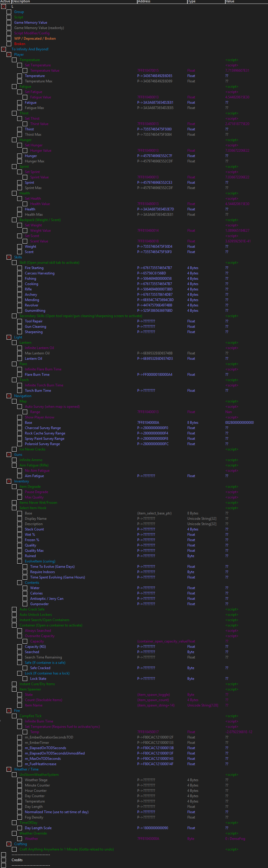Click the Unicode String[32] type of Description
Screen dimensions: 268x868
pos(202,524)
